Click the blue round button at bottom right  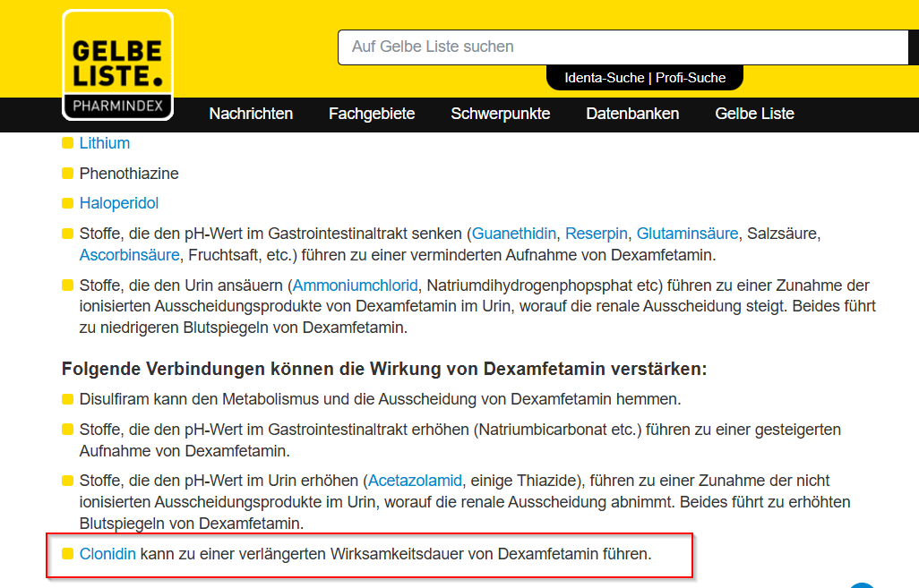tap(862, 585)
